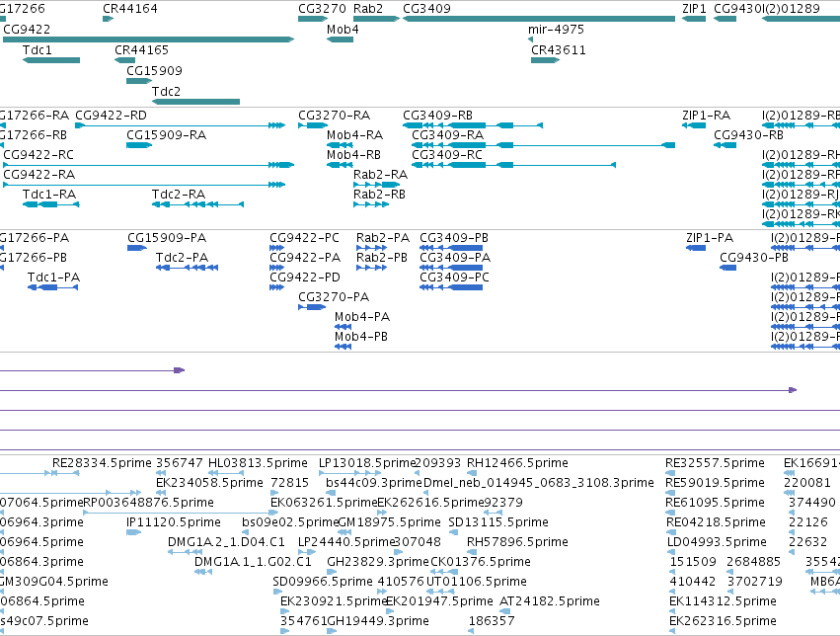Screen dimensions: 840x636
Task: Click the CG9422-RD transcript label
Action: tap(111, 116)
